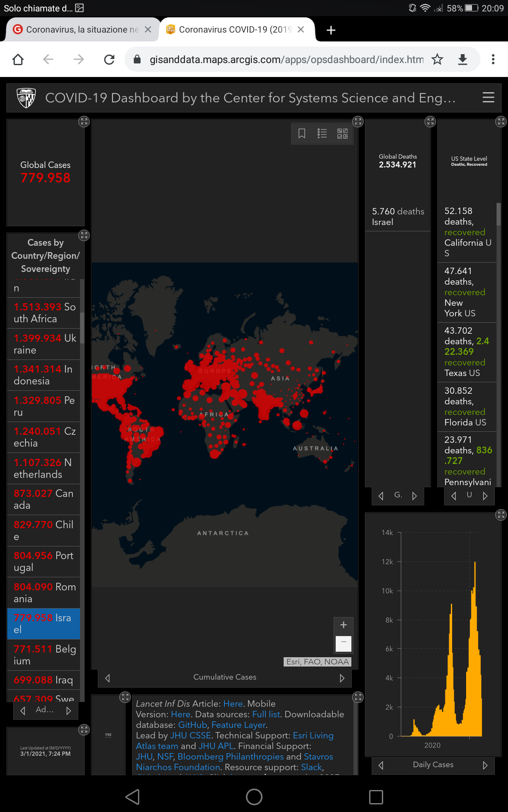Select the Ukraine cases row
Image resolution: width=508 pixels, height=812 pixels.
[x=44, y=344]
